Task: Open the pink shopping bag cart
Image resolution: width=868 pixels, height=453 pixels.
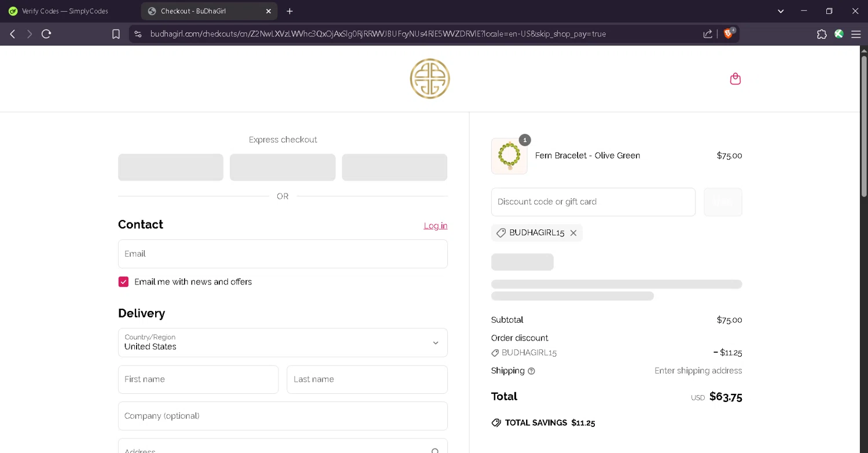Action: pos(735,79)
